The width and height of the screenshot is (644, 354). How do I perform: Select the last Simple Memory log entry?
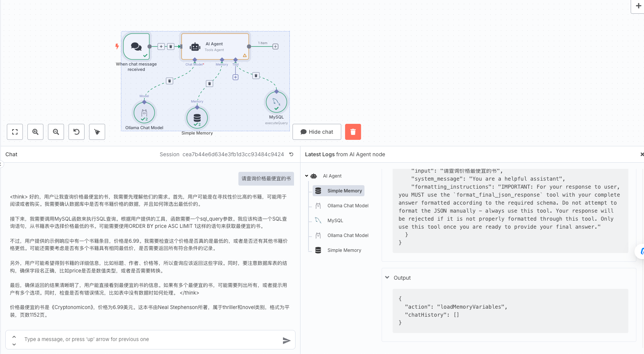tap(344, 250)
